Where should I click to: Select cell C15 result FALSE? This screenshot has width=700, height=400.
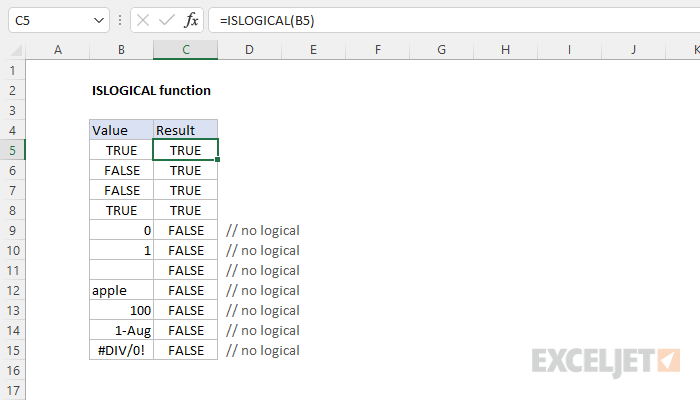coord(186,350)
